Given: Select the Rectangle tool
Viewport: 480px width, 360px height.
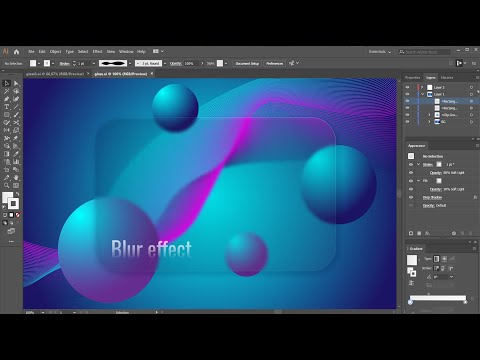Looking at the screenshot, I should click(x=7, y=115).
